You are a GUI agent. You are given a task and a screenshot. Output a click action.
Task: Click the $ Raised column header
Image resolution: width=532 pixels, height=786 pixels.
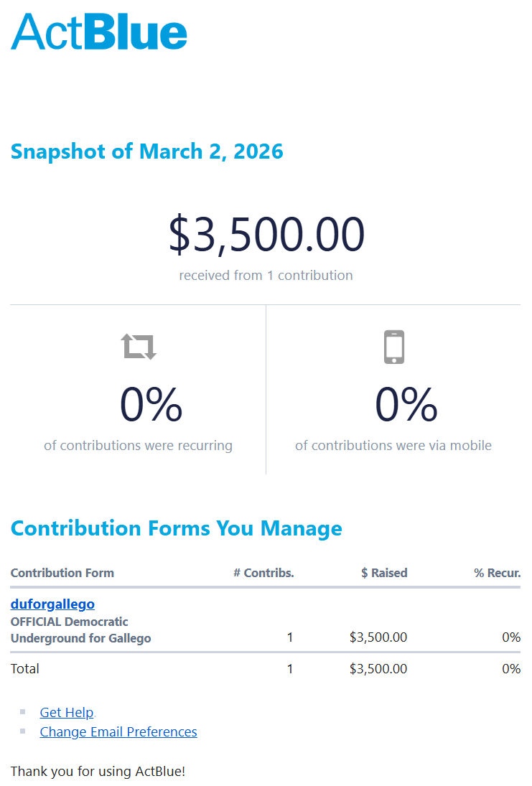click(x=384, y=573)
